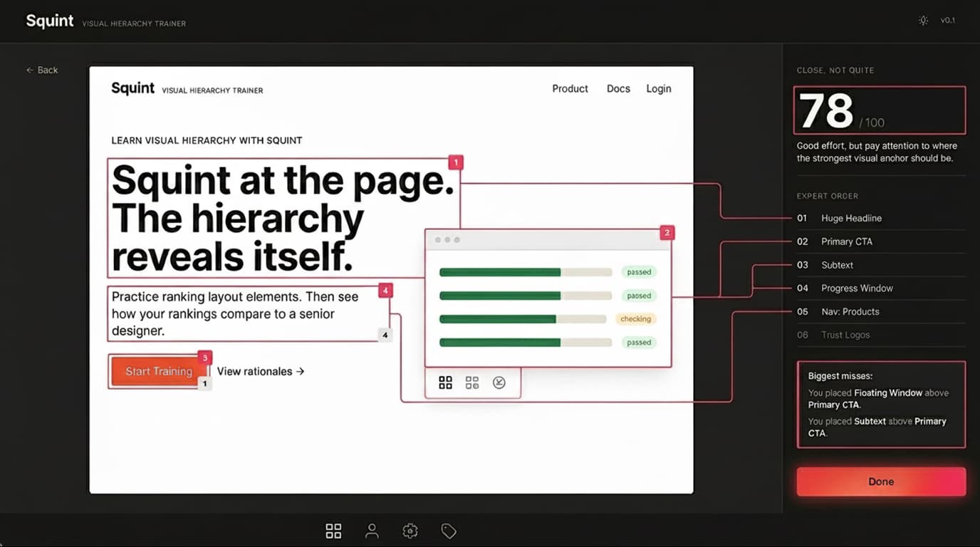
Task: Select the Progress Window row in expert order
Action: point(881,288)
